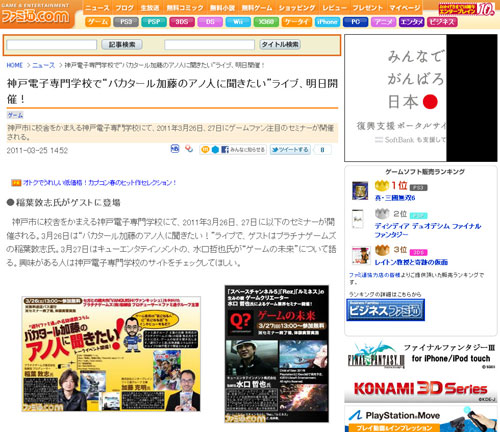Viewport: 500px width, 432px height.
Task: Click the rank 1 game cover thumbnail
Action: 360,191
